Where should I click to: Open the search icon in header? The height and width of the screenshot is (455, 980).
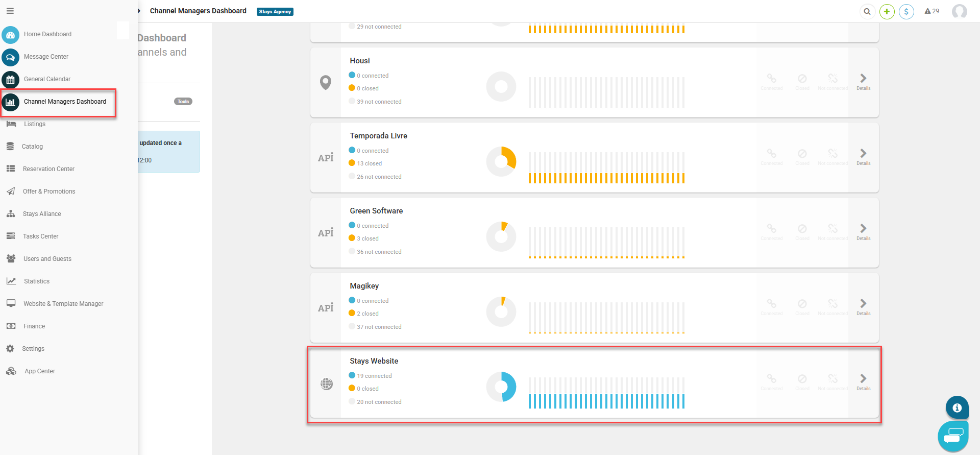click(x=867, y=11)
